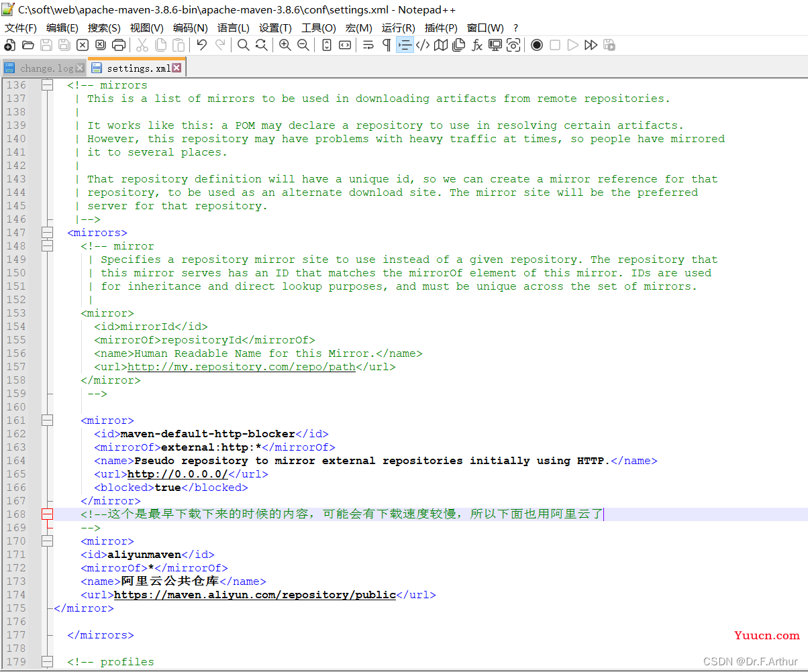Toggle file monitoring eye icon
Viewport: 808px width, 672px height.
tap(513, 45)
